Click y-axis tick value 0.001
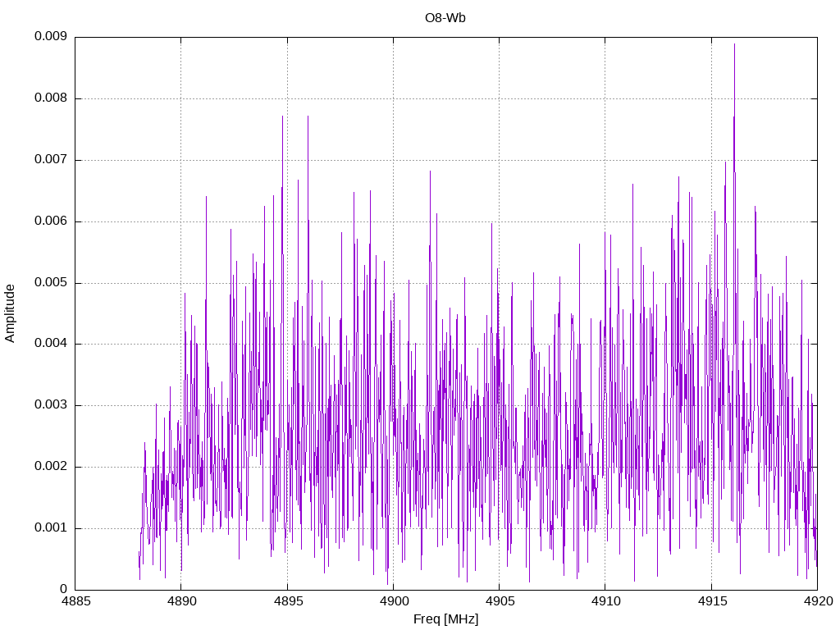Viewport: 840px width, 630px height. (51, 528)
